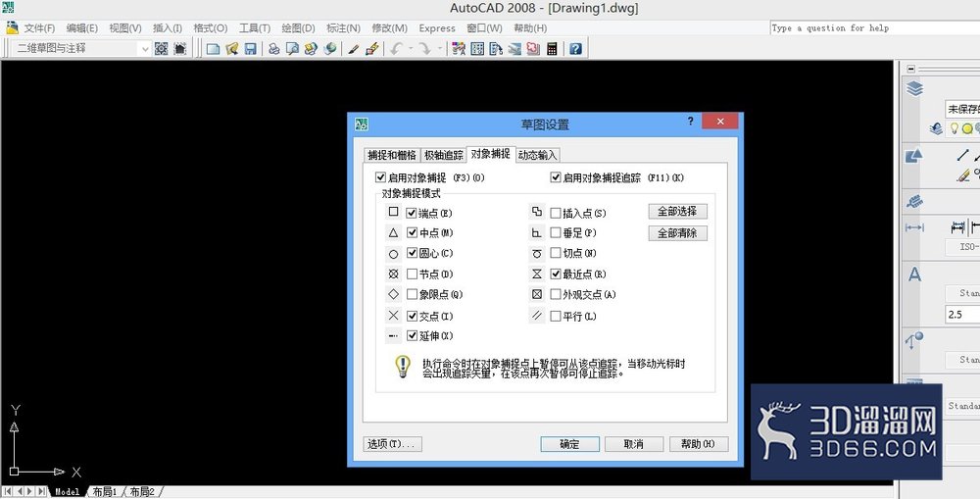Click the My Workspace icon
This screenshot has height=499, width=980.
pos(180,49)
